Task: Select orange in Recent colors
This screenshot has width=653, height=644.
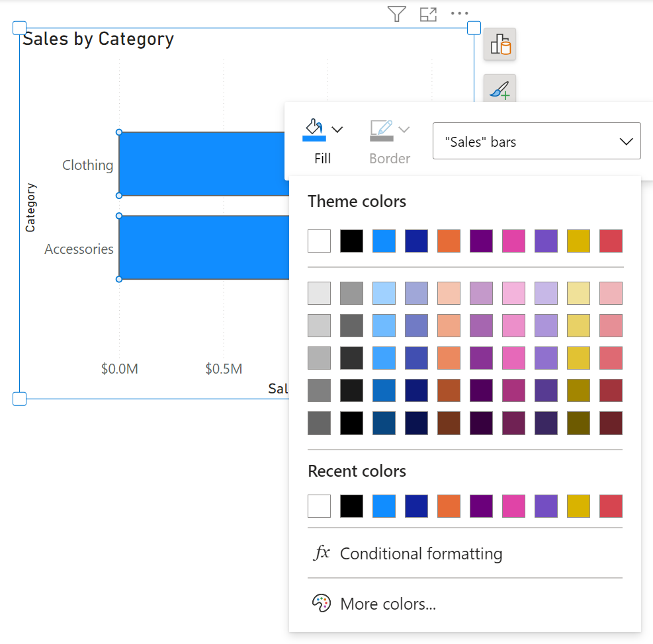Action: coord(449,506)
